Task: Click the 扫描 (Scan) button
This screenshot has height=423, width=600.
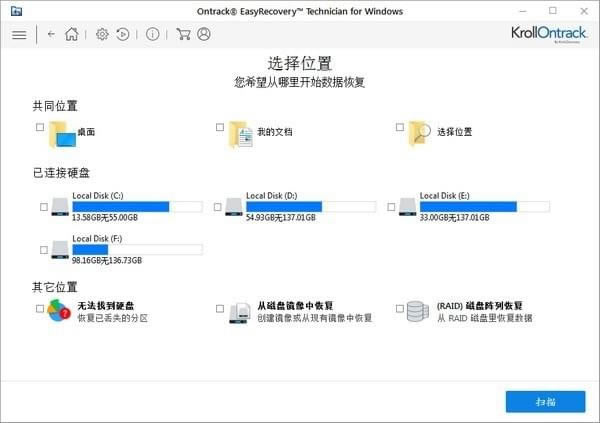Action: [x=545, y=401]
